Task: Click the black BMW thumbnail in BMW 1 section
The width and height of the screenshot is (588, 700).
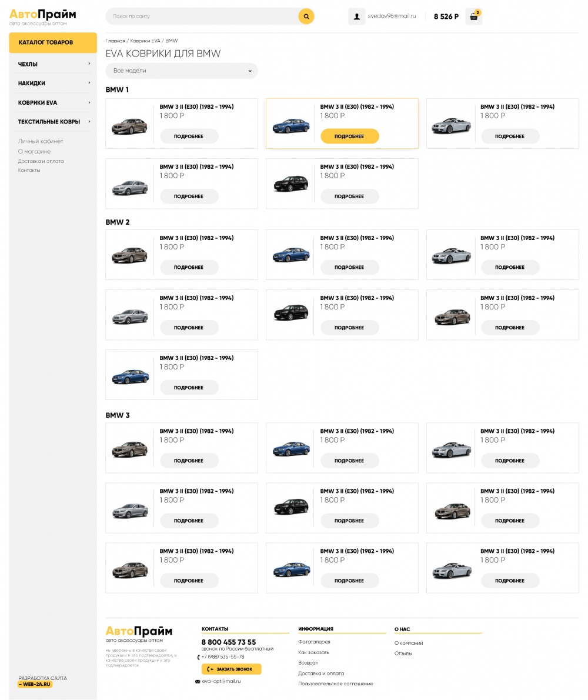Action: point(290,184)
